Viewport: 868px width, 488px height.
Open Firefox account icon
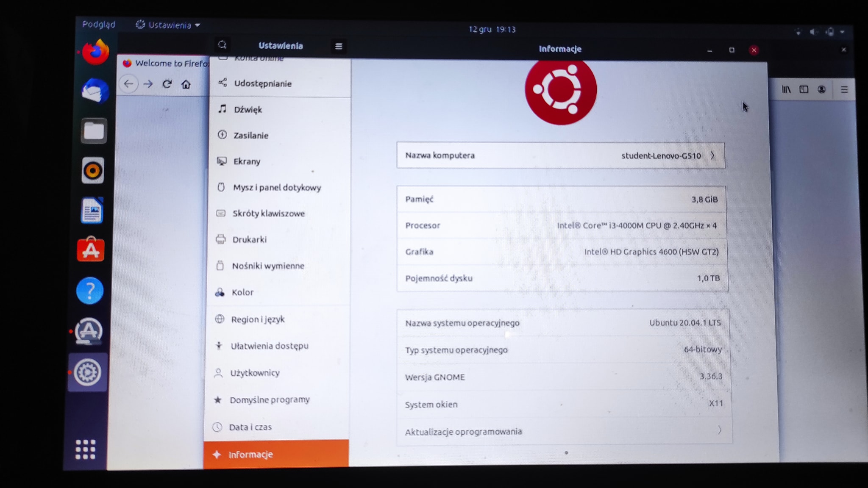pos(821,89)
